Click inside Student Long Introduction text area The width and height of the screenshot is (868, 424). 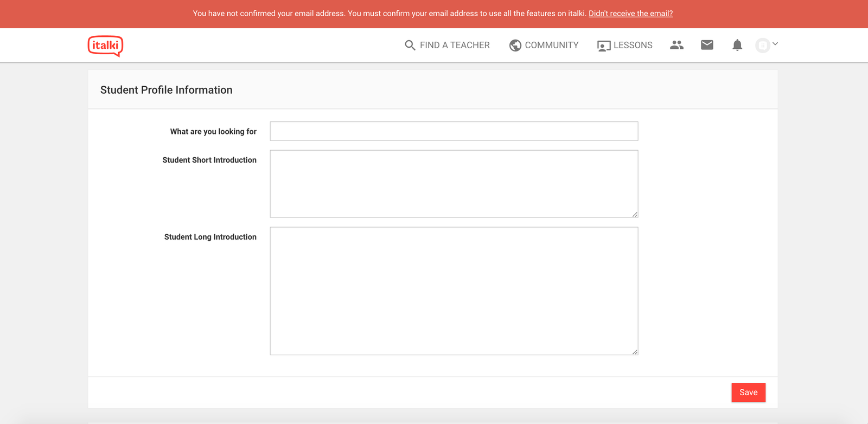(x=454, y=291)
